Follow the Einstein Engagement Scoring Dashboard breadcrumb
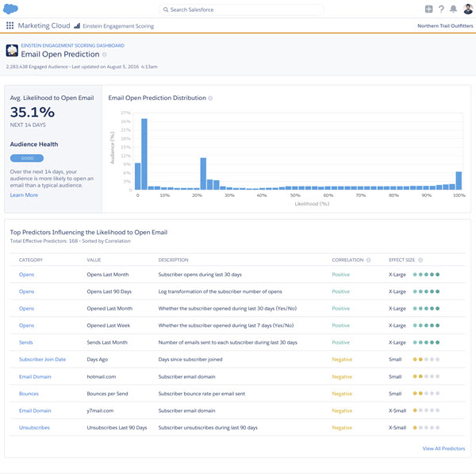 (72, 45)
